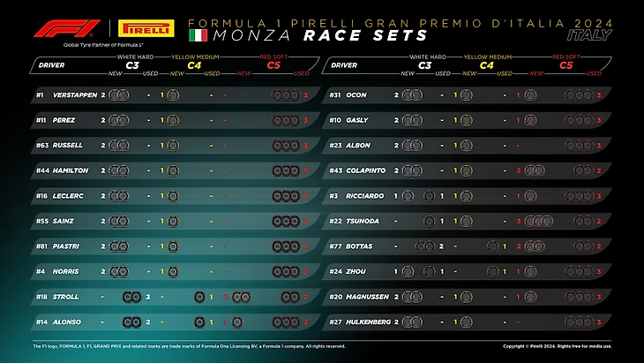The width and height of the screenshot is (644, 363).
Task: Click the #16 Leclerc driver row
Action: tap(176, 196)
